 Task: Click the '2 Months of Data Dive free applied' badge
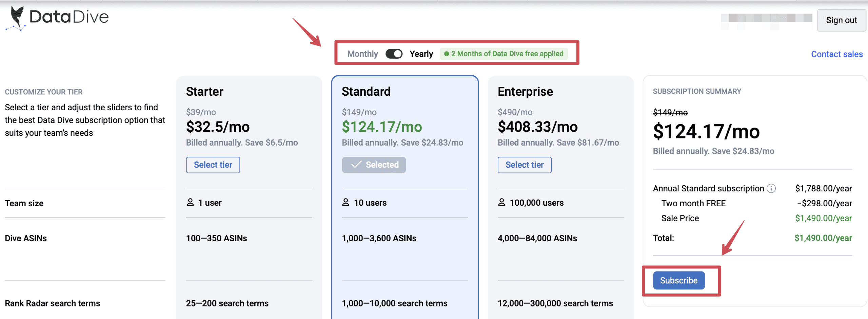pyautogui.click(x=504, y=54)
